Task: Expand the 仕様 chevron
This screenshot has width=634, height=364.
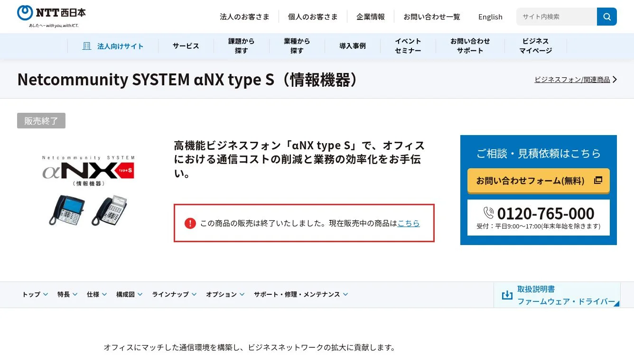Action: 104,294
